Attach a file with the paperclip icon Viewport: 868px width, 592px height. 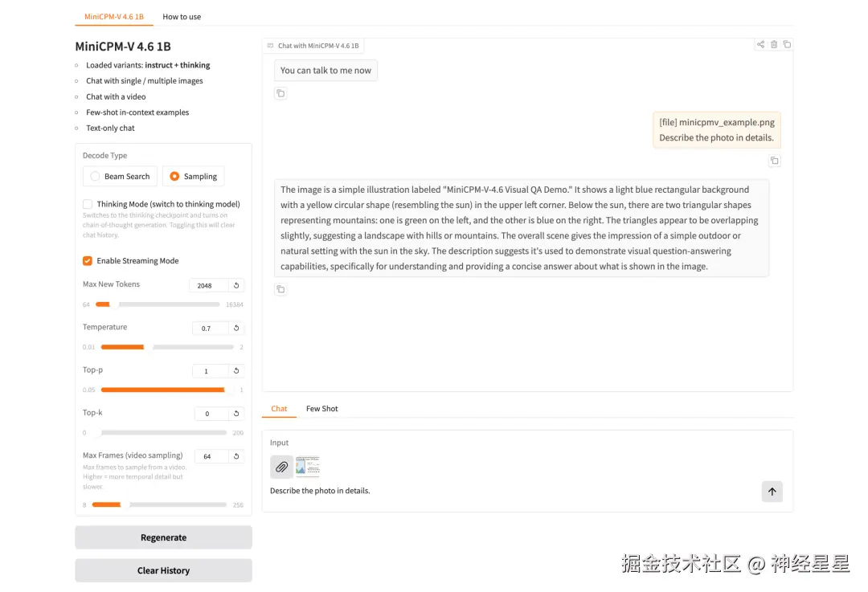[x=281, y=467]
